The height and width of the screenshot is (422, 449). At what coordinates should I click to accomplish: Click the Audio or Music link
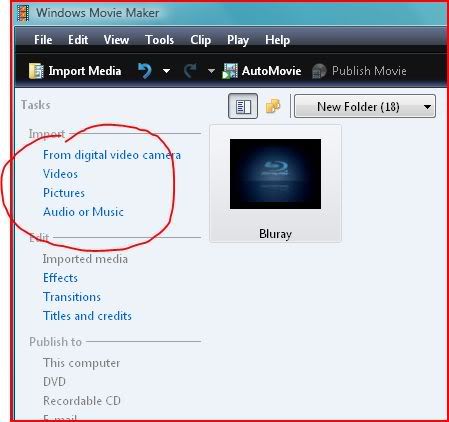click(83, 212)
